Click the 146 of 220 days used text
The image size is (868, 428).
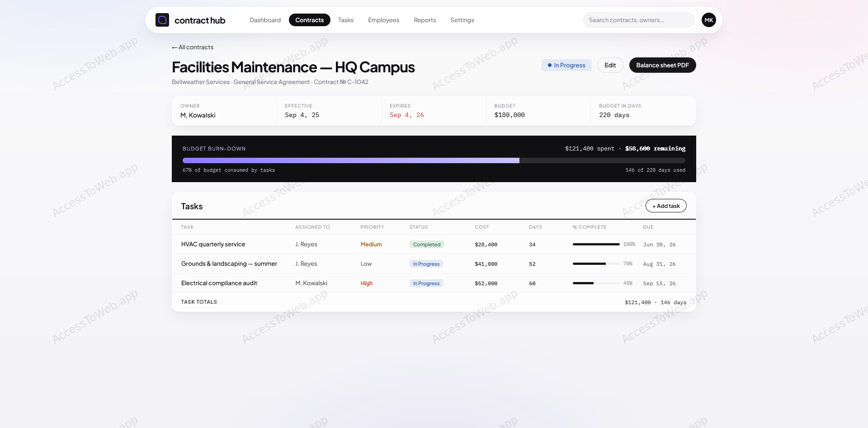(x=656, y=170)
